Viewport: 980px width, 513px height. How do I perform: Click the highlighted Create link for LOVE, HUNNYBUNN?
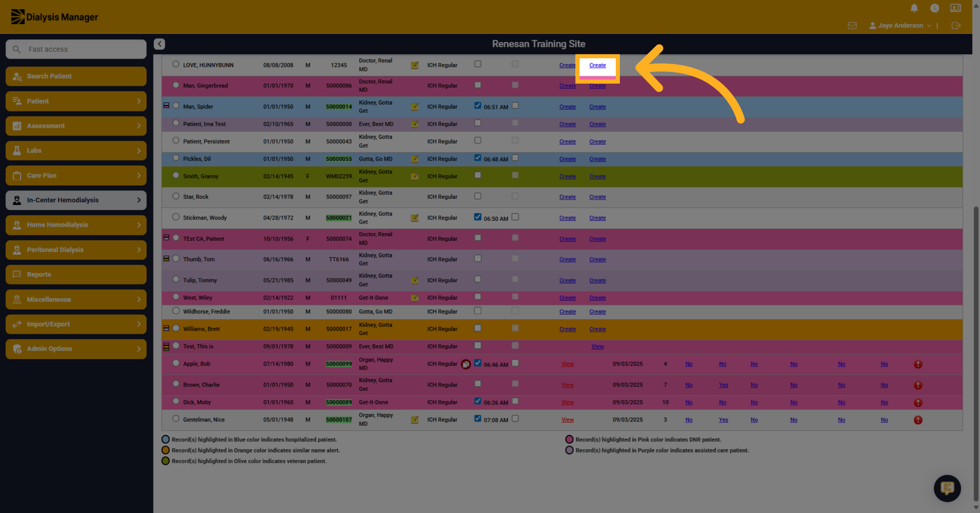coord(597,65)
